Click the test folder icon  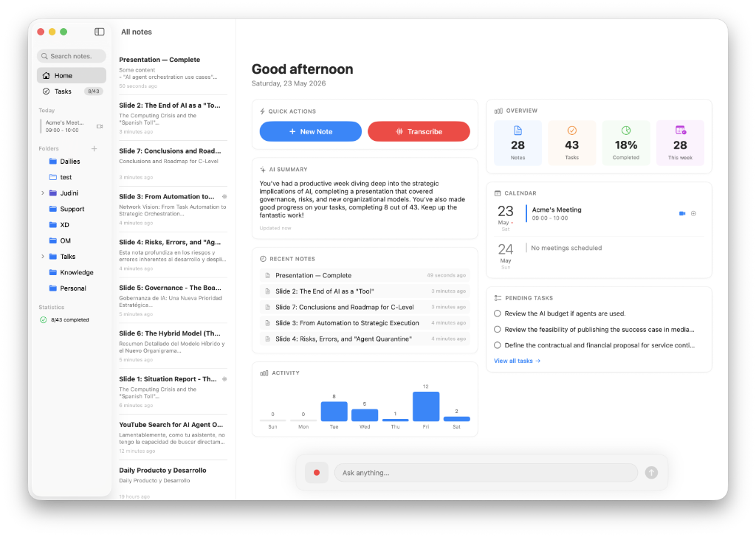point(53,177)
